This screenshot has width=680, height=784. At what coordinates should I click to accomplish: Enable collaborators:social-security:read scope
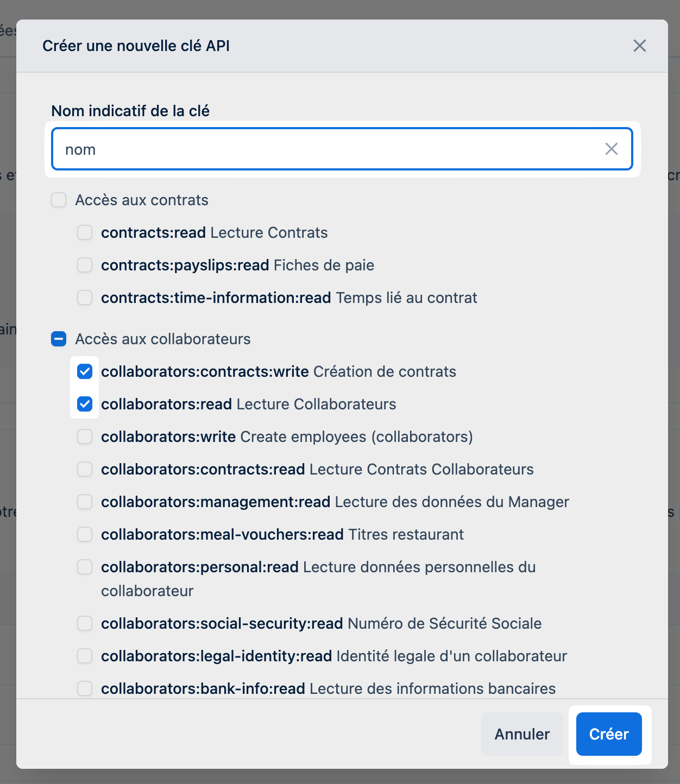[x=85, y=623]
